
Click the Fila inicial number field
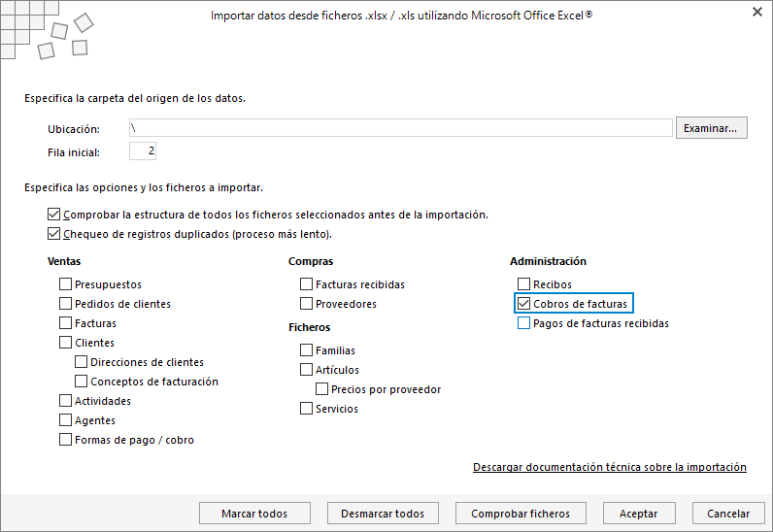[x=143, y=150]
